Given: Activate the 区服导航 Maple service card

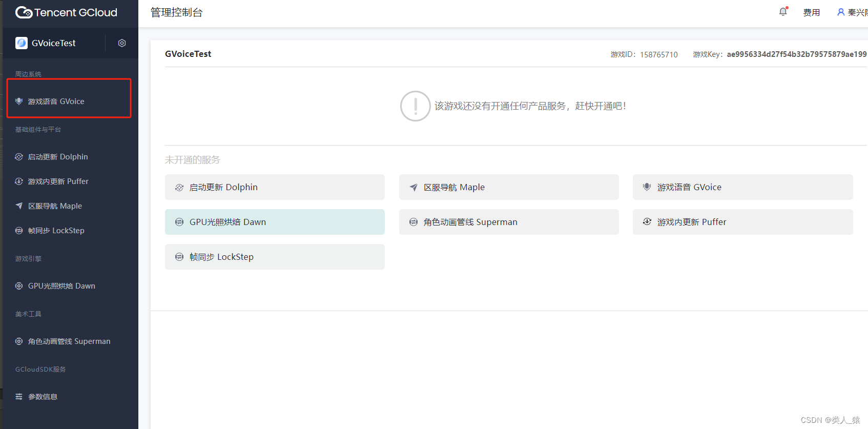Looking at the screenshot, I should 509,187.
